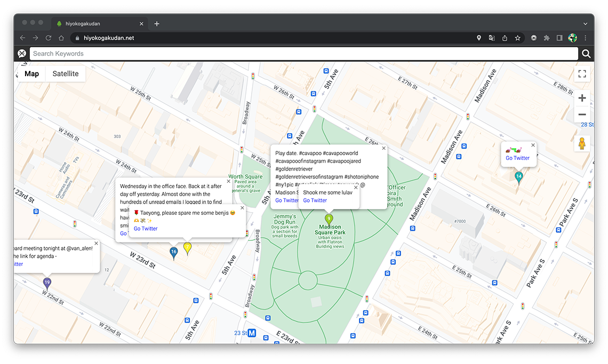This screenshot has height=364, width=608.
Task: Select the blue map marker numbered 16
Action: coord(174,253)
